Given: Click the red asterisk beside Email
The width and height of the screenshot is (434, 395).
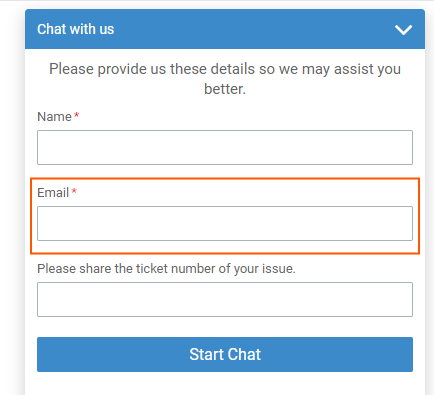Looking at the screenshot, I should coord(74,191).
